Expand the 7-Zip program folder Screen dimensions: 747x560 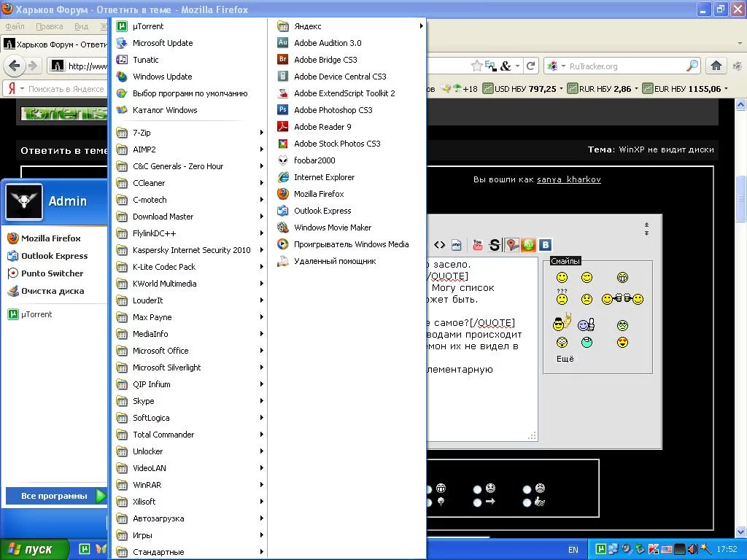coord(189,133)
